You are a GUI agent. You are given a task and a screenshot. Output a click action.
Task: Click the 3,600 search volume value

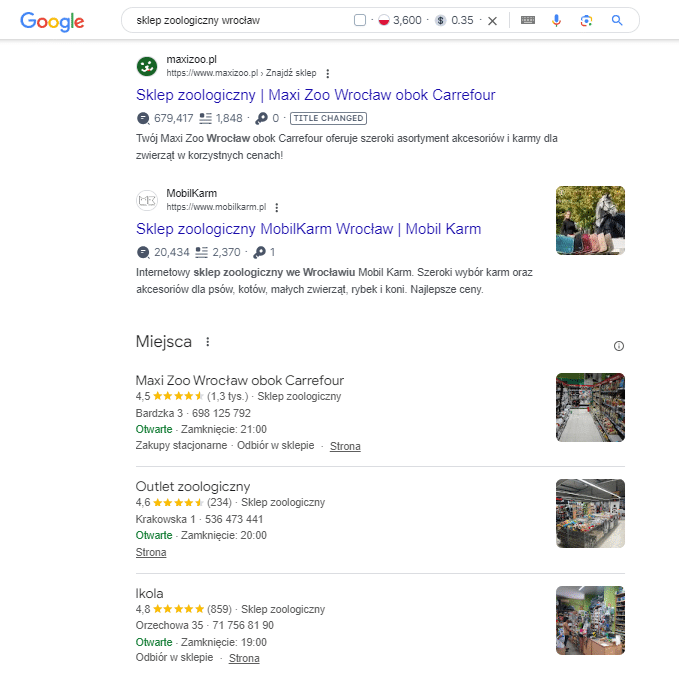point(407,20)
